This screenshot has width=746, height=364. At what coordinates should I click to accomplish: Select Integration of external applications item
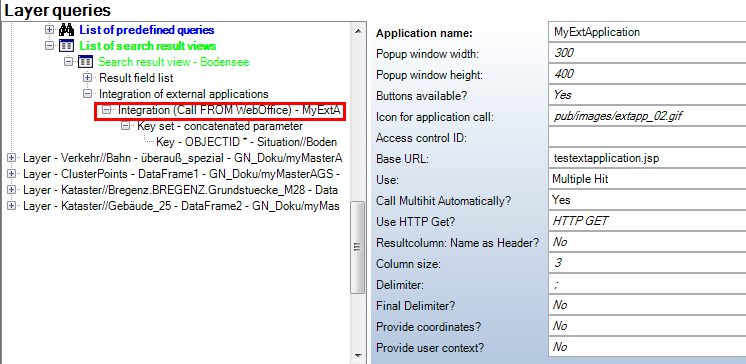(x=184, y=94)
